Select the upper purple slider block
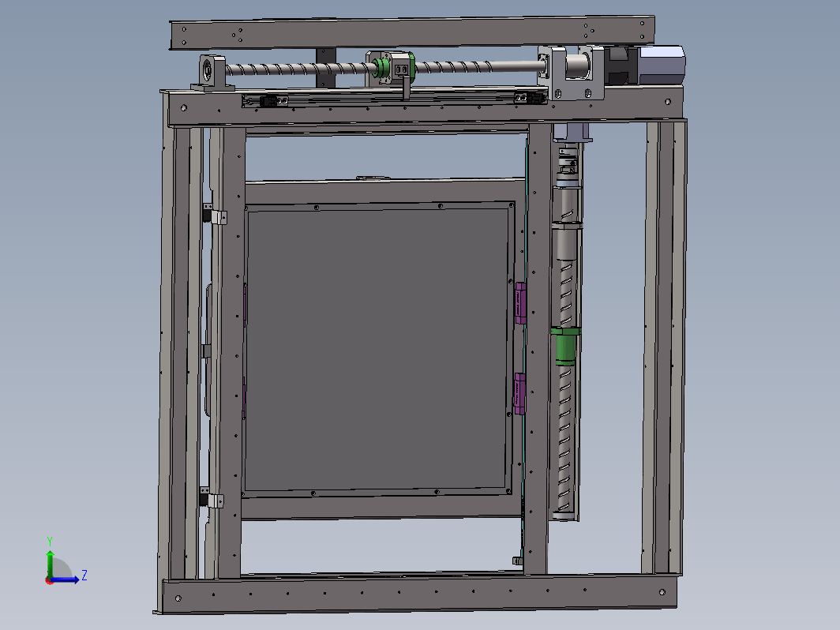The image size is (840, 630). (x=520, y=303)
